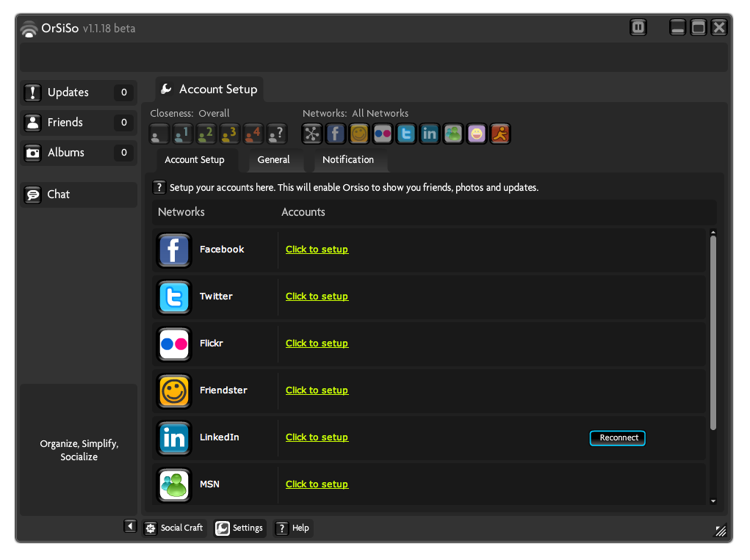
Task: Filter by Friendster in the Networks bar
Action: 358,134
